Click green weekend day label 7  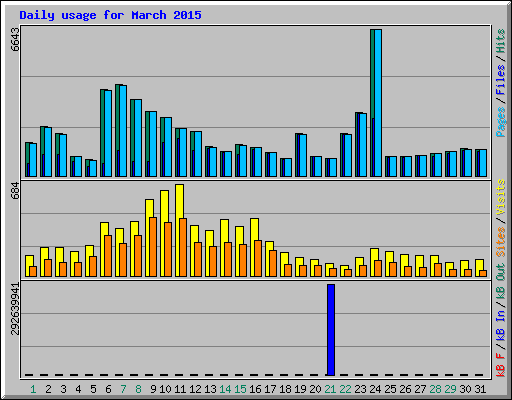[x=123, y=389]
